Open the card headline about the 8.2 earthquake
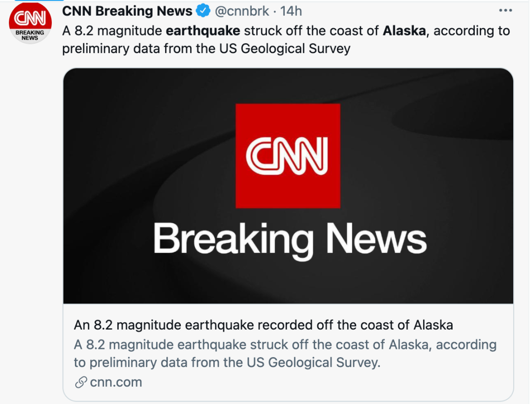The width and height of the screenshot is (532, 404). click(x=264, y=325)
